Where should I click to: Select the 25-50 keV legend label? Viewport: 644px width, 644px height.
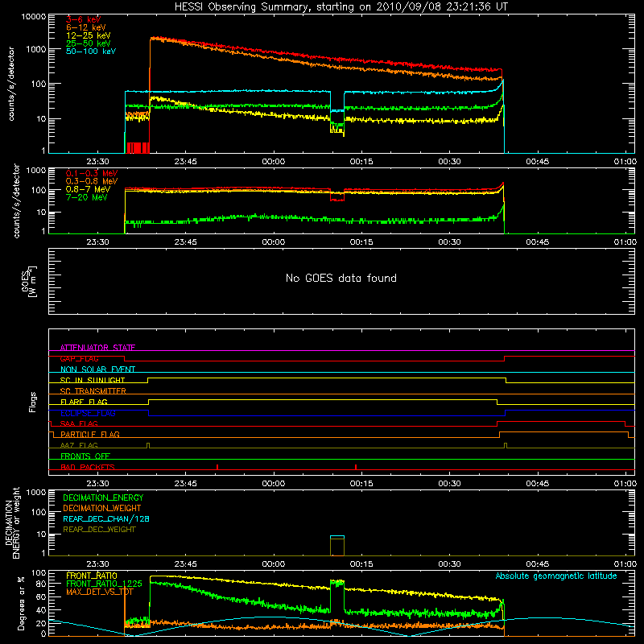[89, 43]
